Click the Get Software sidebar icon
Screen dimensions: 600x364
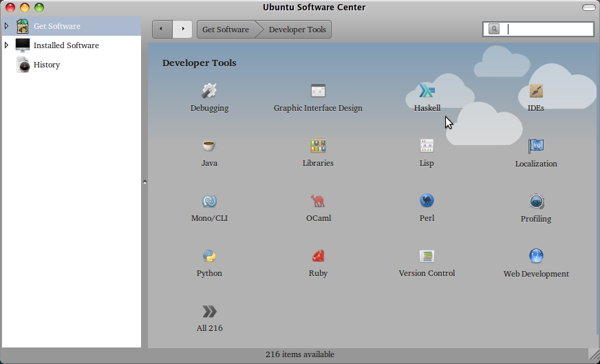23,26
